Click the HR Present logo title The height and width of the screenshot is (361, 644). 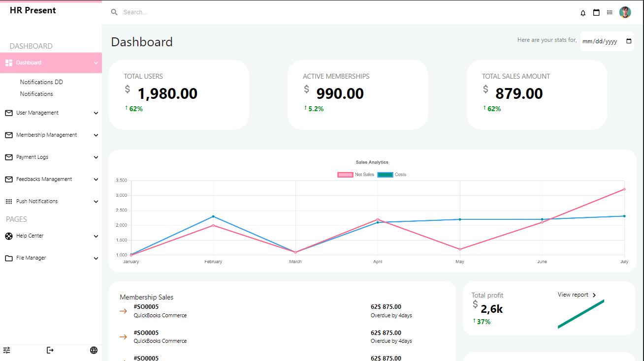click(x=33, y=10)
